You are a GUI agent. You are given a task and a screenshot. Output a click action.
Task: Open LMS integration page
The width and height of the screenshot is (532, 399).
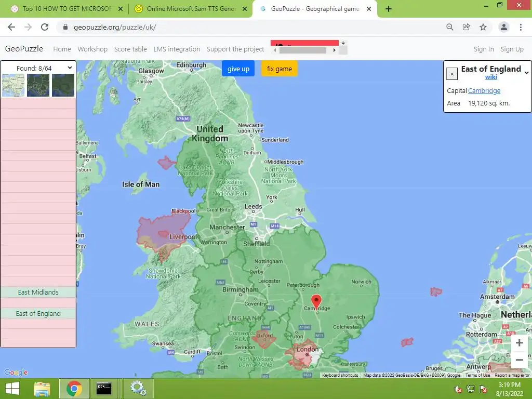[177, 49]
